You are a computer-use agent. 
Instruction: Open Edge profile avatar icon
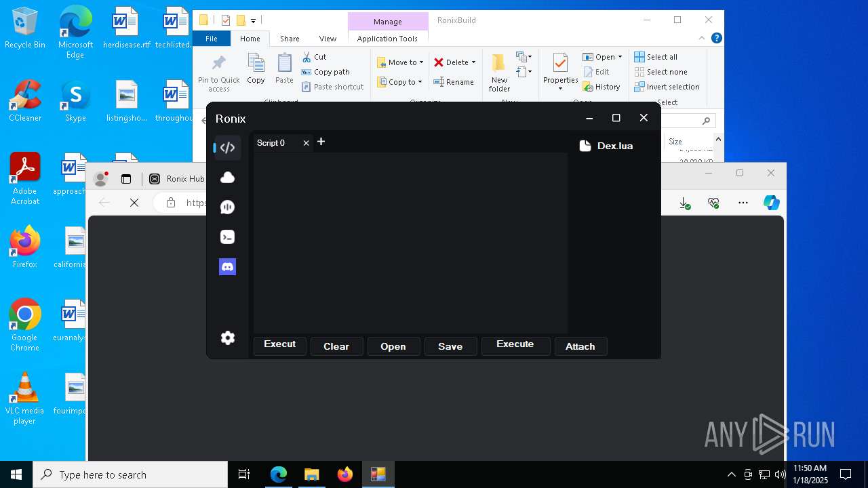[101, 179]
